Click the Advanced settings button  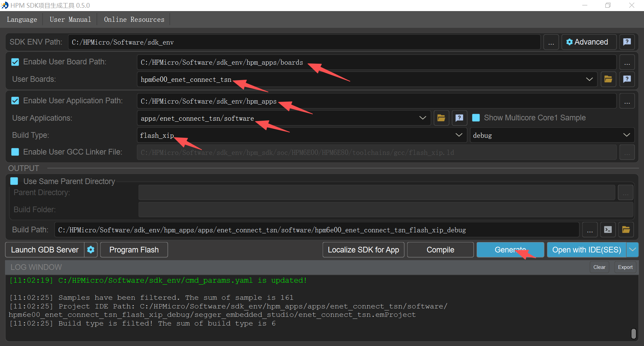(x=589, y=42)
